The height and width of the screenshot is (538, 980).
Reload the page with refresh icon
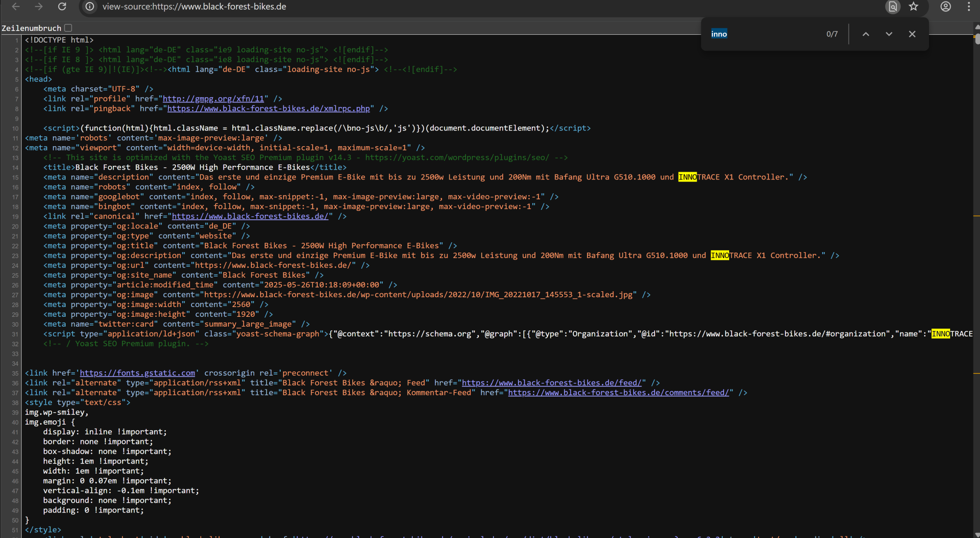pos(62,6)
